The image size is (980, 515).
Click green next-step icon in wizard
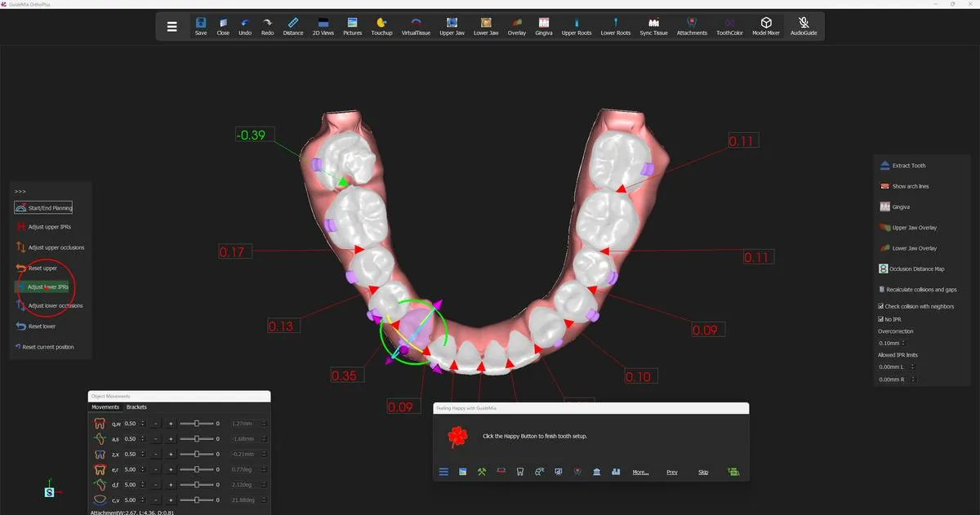(x=733, y=472)
